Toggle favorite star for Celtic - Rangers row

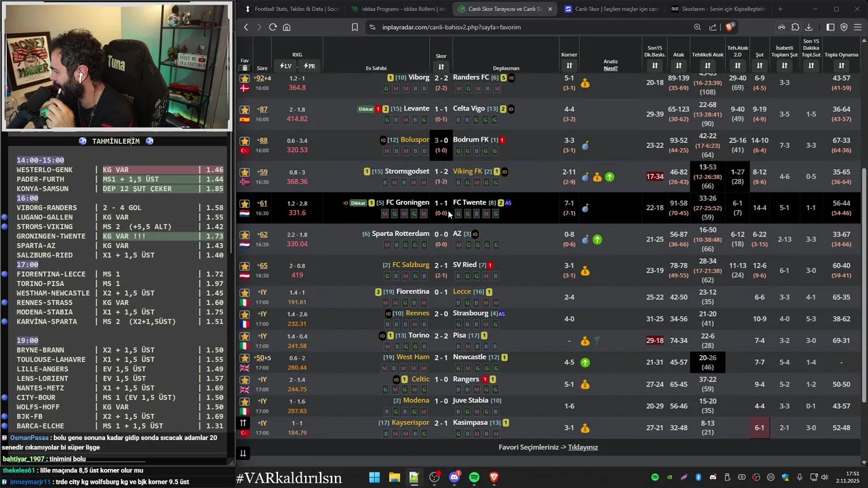pos(245,380)
